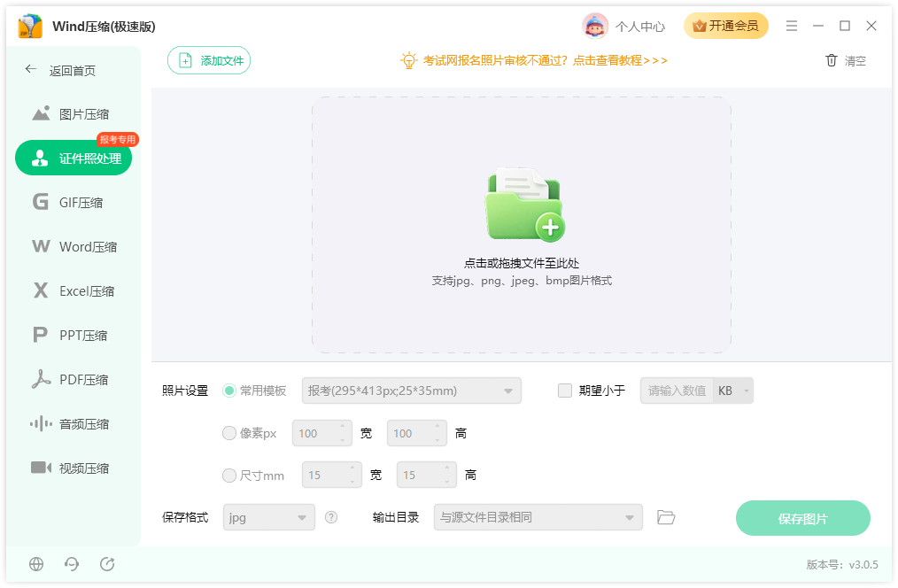
Task: Select the 像素px radio button
Action: pyautogui.click(x=229, y=433)
